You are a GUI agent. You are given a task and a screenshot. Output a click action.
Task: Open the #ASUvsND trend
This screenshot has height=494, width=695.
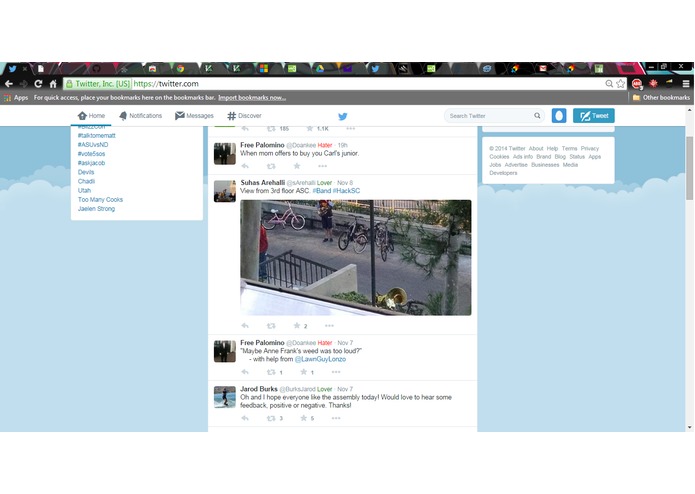[x=93, y=144]
